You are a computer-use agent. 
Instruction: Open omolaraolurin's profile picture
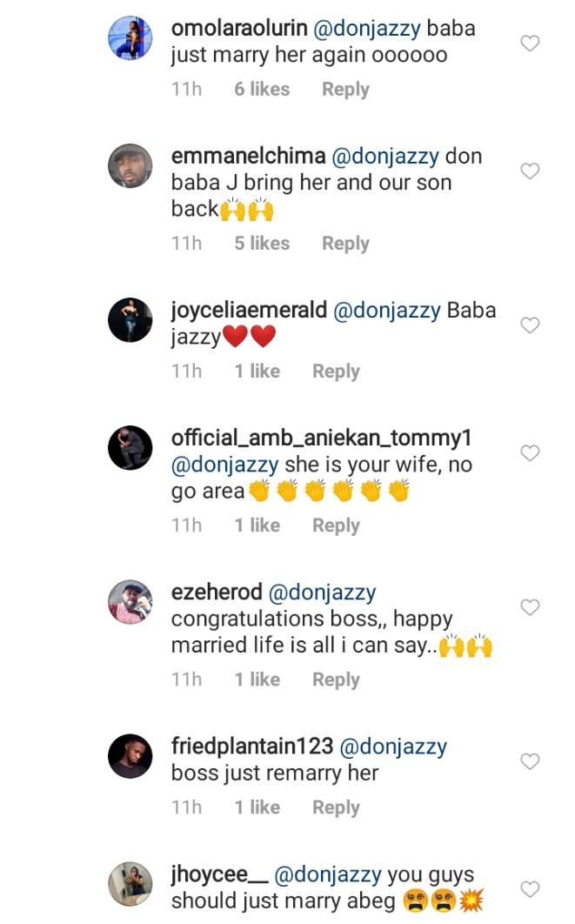pyautogui.click(x=130, y=39)
